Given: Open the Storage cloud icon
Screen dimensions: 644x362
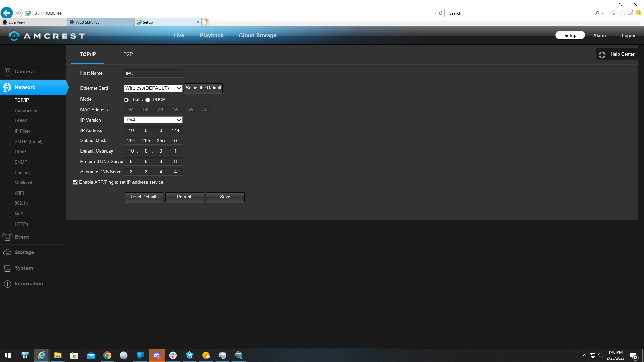Looking at the screenshot, I should [x=7, y=253].
